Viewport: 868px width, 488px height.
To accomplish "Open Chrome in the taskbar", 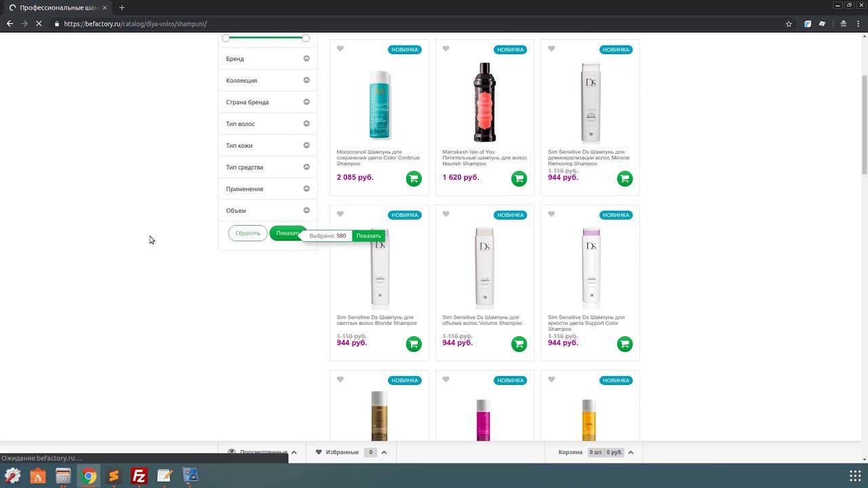I will 89,476.
